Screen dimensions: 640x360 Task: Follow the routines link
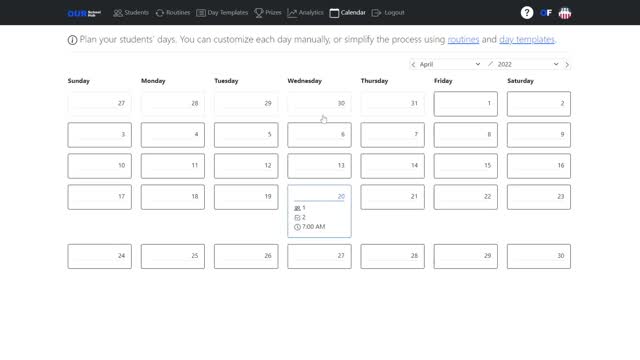coord(463,40)
